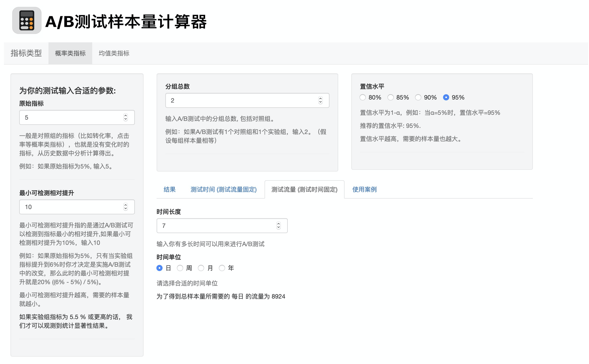Select 日 as the time unit
The height and width of the screenshot is (364, 589).
(x=159, y=268)
